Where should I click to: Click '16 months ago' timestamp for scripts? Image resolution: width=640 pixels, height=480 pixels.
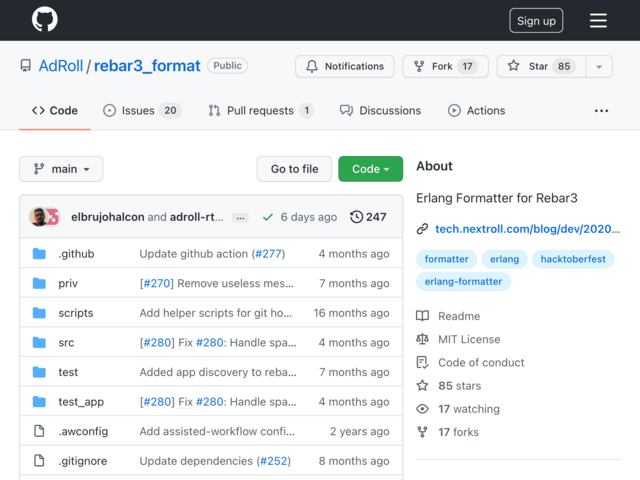point(351,313)
